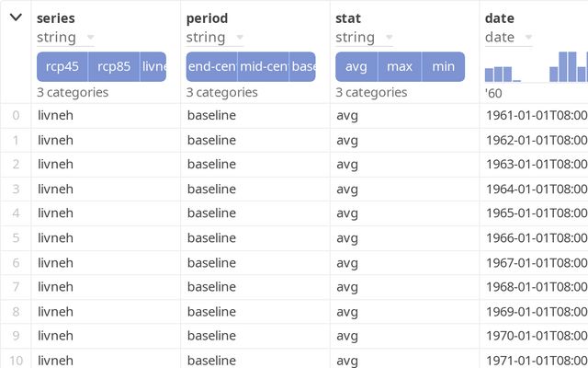Filter stat column by avg category
The height and width of the screenshot is (368, 588).
point(357,66)
